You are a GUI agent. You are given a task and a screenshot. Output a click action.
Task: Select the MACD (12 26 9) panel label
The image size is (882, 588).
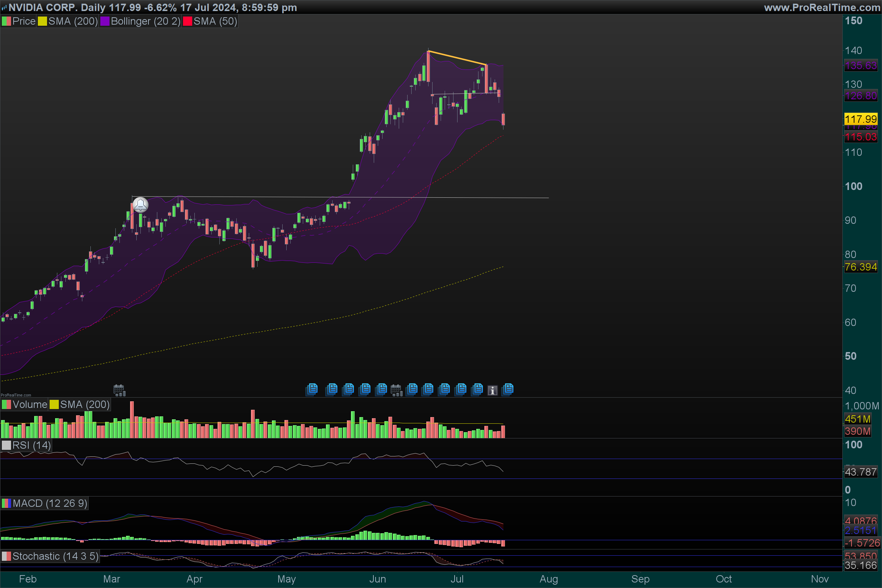coord(50,503)
